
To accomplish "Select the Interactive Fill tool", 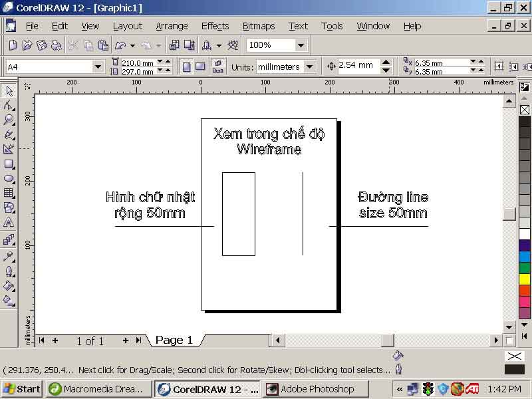I will pos(9,301).
